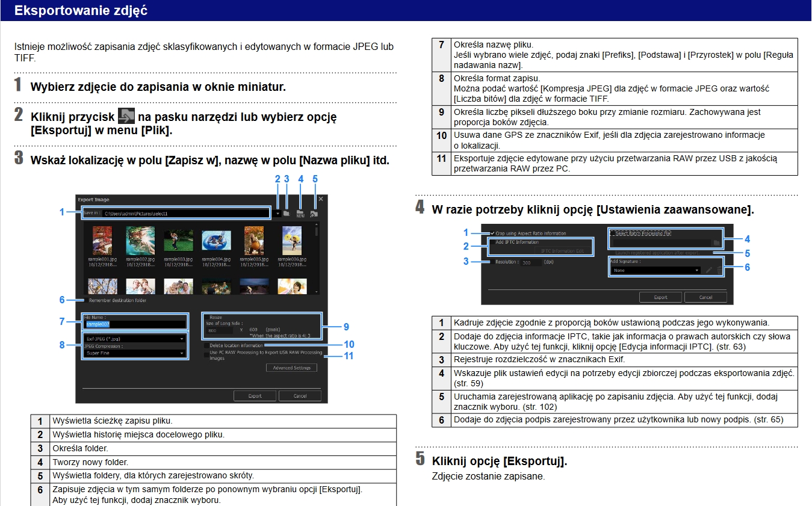
Task: Click the pencil icon next to Add Signature
Action: coord(709,271)
